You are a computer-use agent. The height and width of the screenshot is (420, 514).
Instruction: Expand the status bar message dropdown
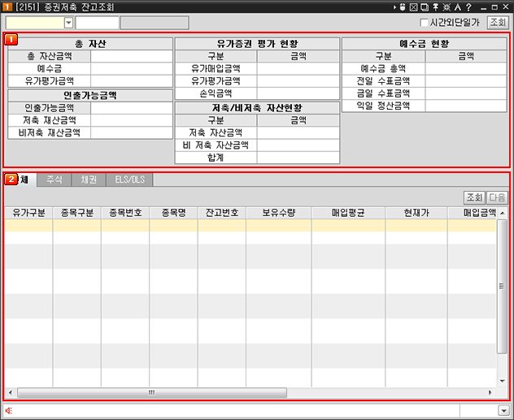click(x=504, y=410)
